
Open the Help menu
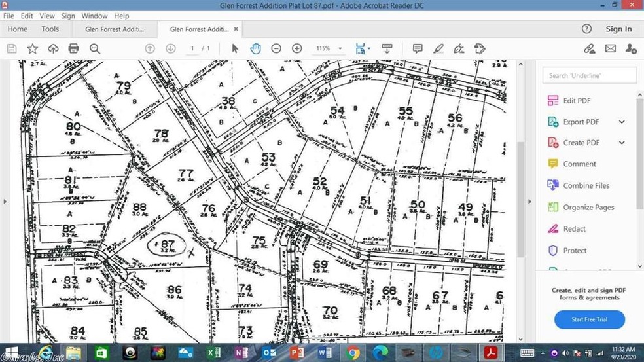[122, 16]
